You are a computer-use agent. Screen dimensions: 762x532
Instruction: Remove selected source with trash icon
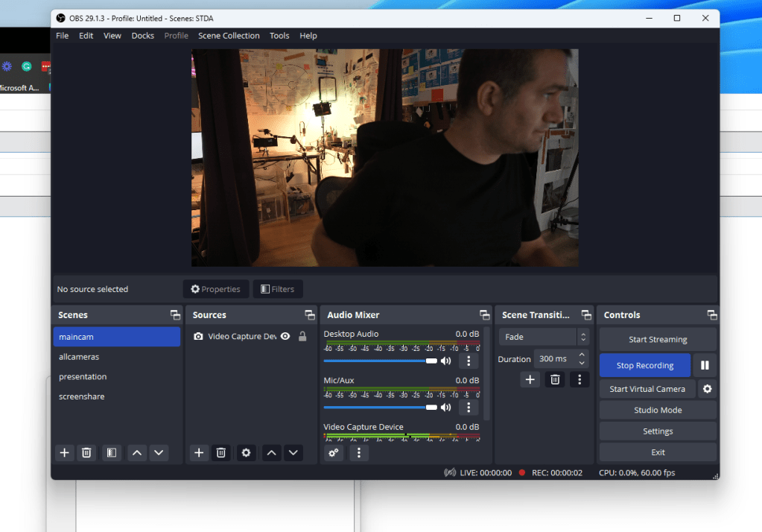tap(221, 453)
